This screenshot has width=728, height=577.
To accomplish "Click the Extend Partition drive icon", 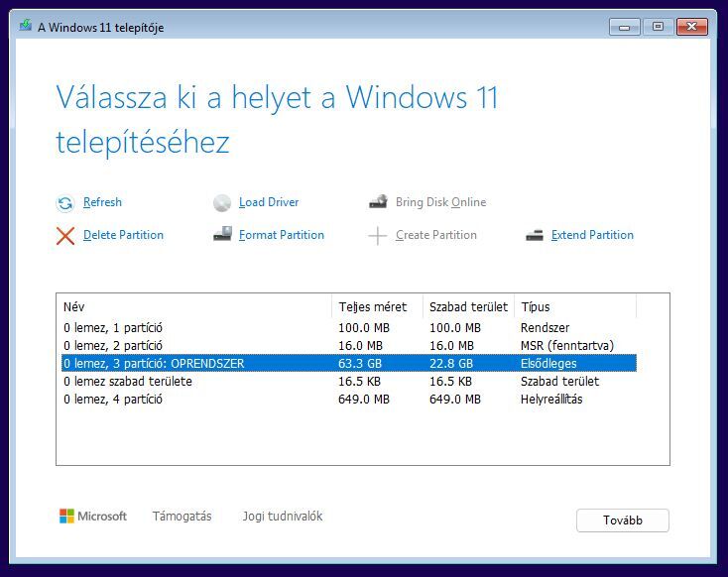I will click(x=535, y=235).
